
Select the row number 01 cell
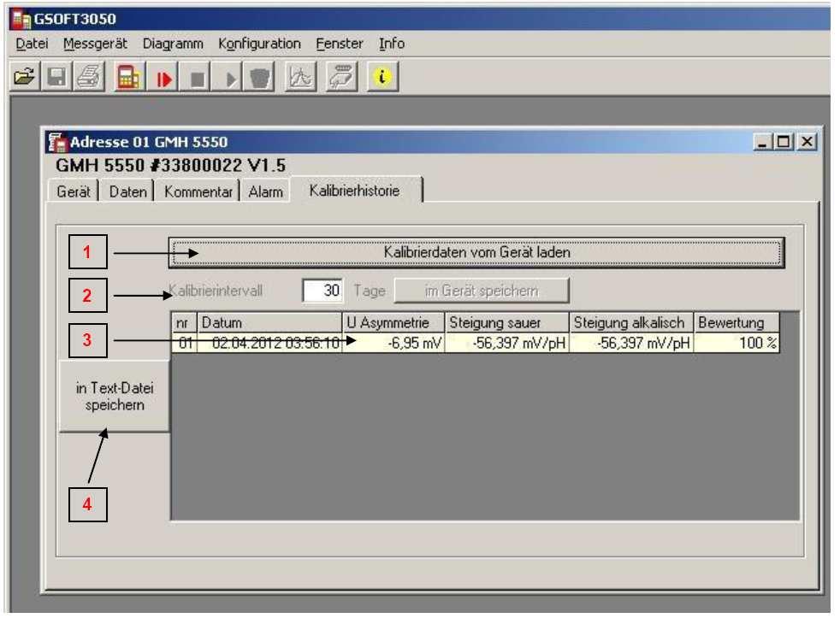(x=184, y=343)
